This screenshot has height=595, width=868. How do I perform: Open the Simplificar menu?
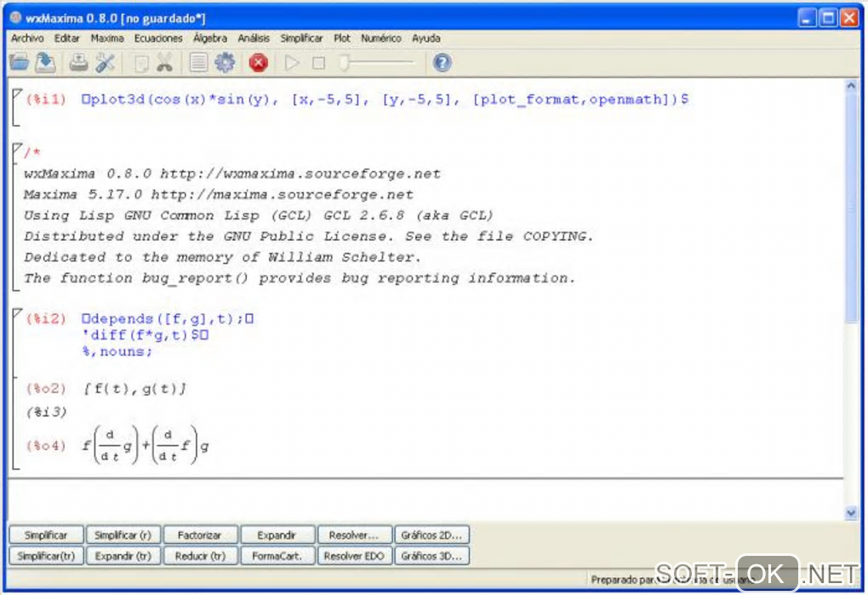click(x=301, y=38)
